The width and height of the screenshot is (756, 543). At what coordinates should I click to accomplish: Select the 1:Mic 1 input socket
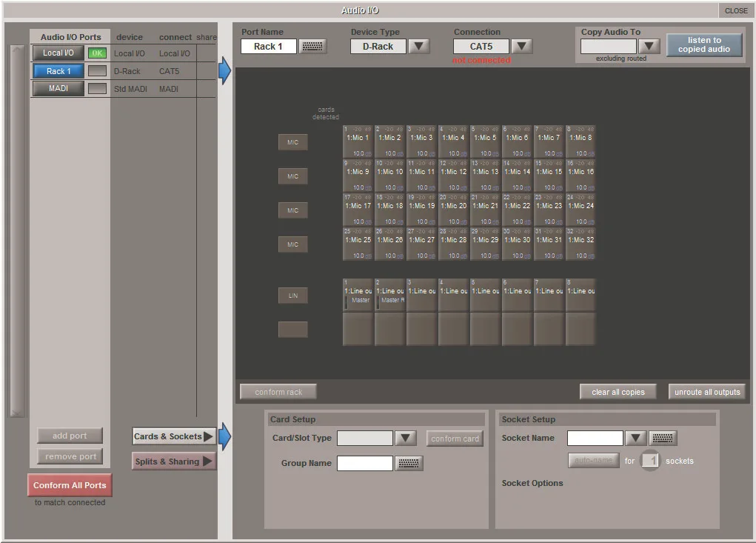pyautogui.click(x=358, y=141)
